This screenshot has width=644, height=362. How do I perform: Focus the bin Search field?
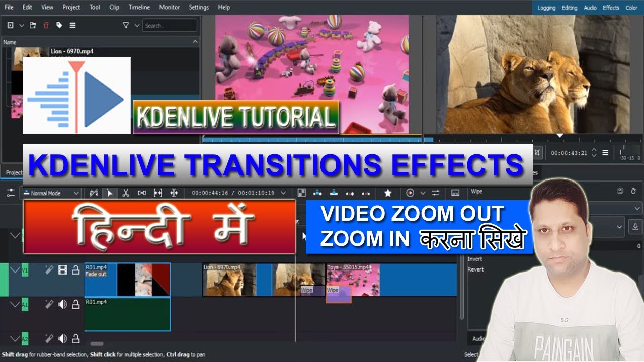tap(170, 25)
